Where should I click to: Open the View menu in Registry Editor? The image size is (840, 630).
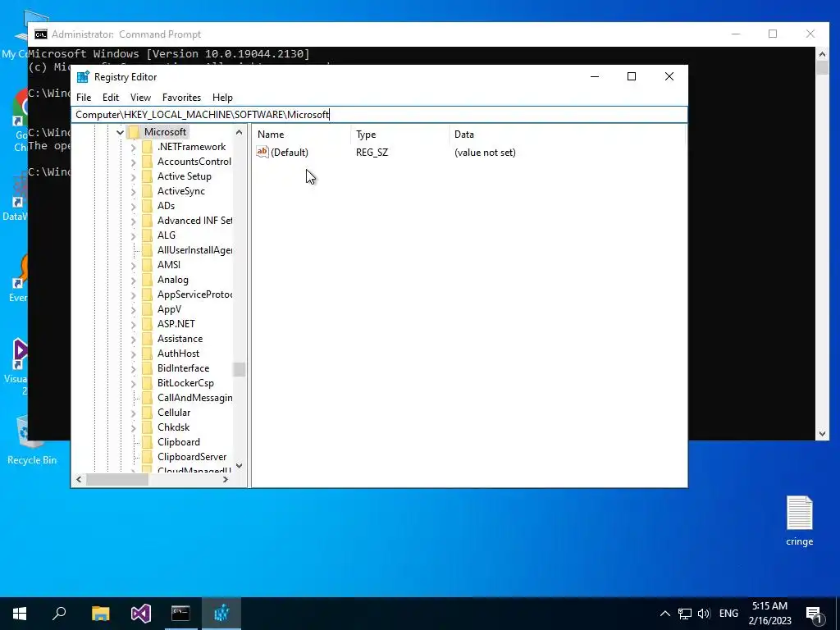click(140, 98)
